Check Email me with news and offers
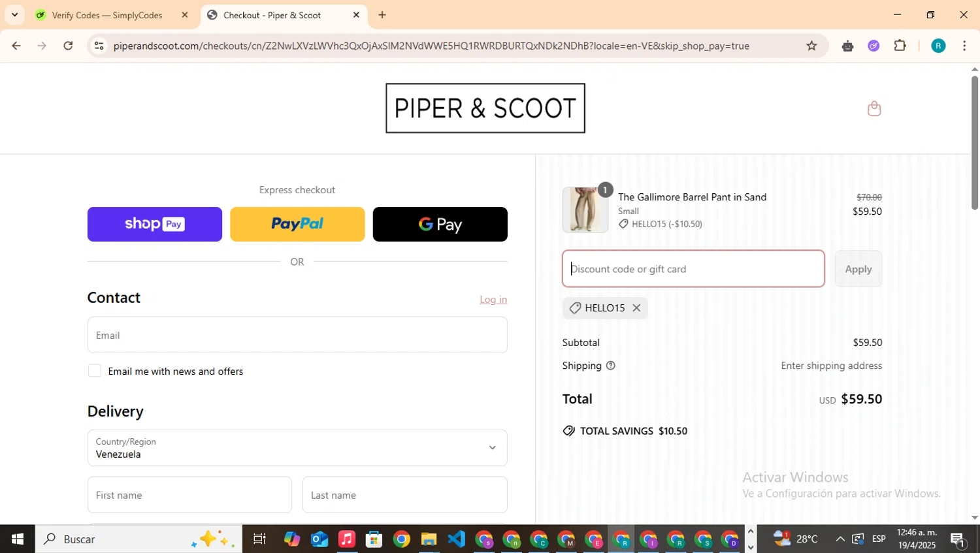The height and width of the screenshot is (553, 980). (95, 371)
